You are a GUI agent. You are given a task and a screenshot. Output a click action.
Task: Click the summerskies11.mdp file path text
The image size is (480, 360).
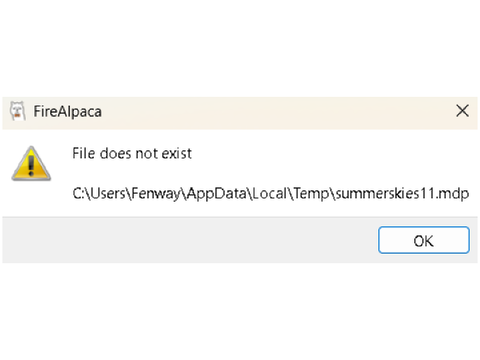271,193
